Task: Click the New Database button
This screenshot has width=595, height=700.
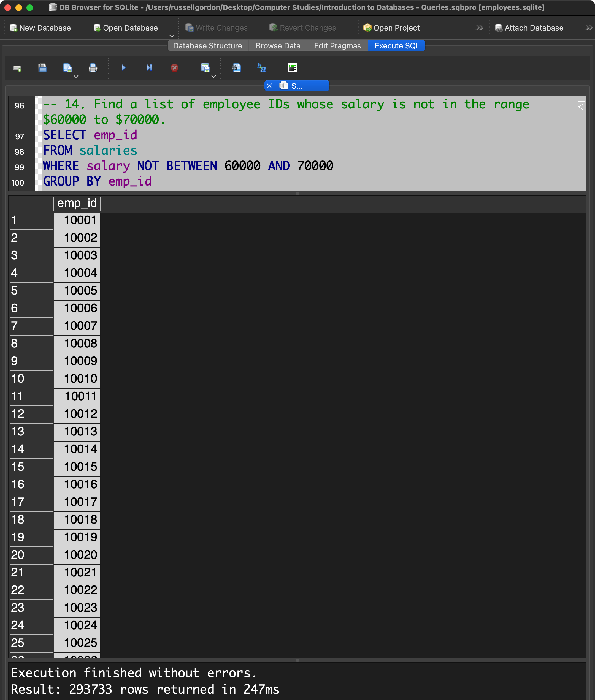Action: (x=40, y=28)
